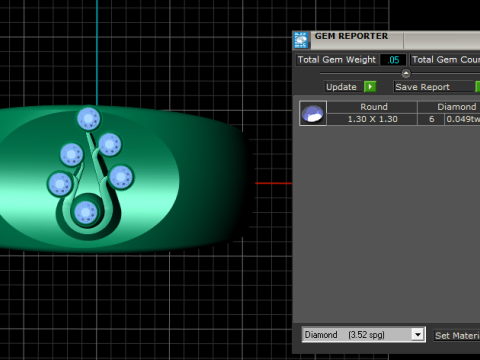The image size is (480, 360).
Task: Click the Total Gem Weight value .05
Action: coord(393,60)
